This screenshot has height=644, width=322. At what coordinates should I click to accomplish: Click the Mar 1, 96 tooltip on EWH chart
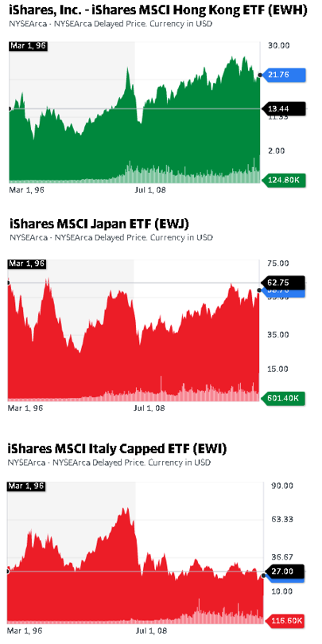pos(28,45)
